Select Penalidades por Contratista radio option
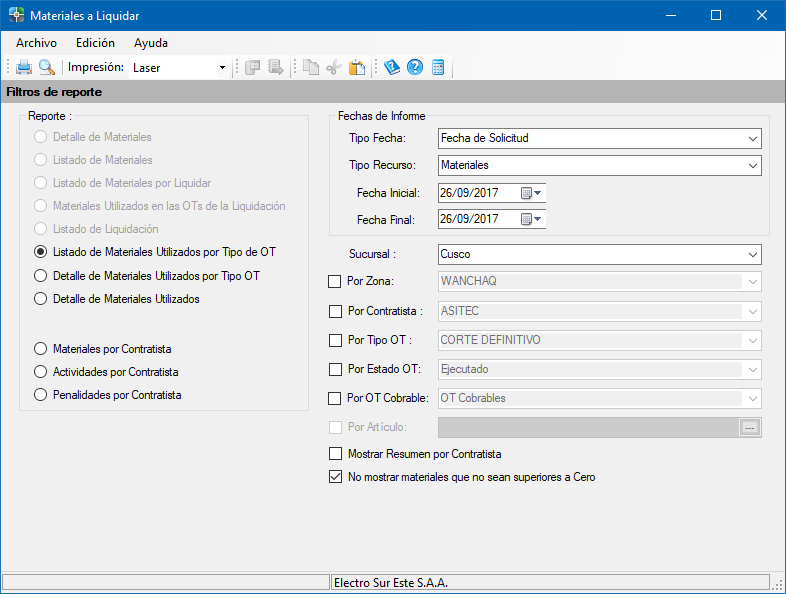Viewport: 786px width, 594px height. click(x=41, y=395)
